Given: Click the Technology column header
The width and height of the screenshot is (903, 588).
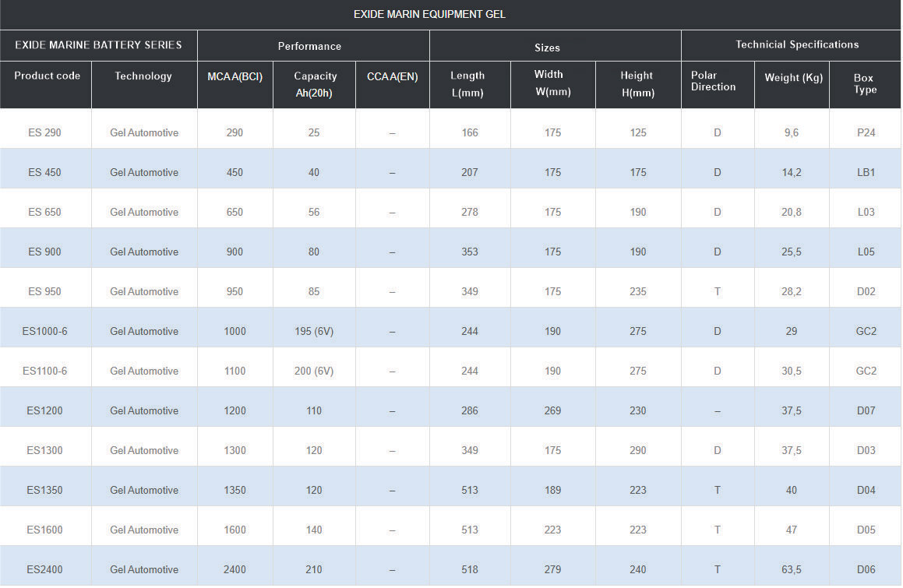Looking at the screenshot, I should 143,76.
